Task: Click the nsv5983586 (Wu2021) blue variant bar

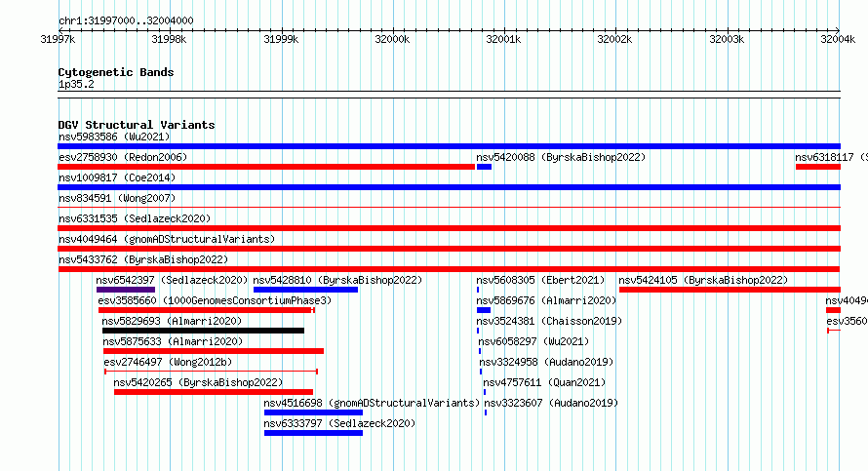Action: [x=449, y=146]
